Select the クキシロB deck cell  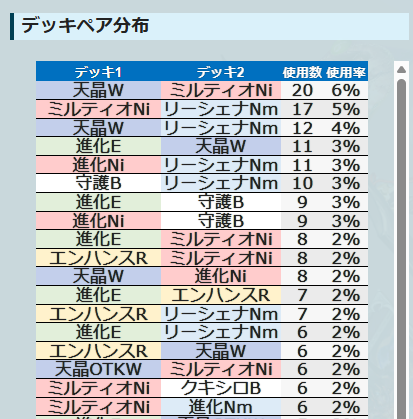221,388
